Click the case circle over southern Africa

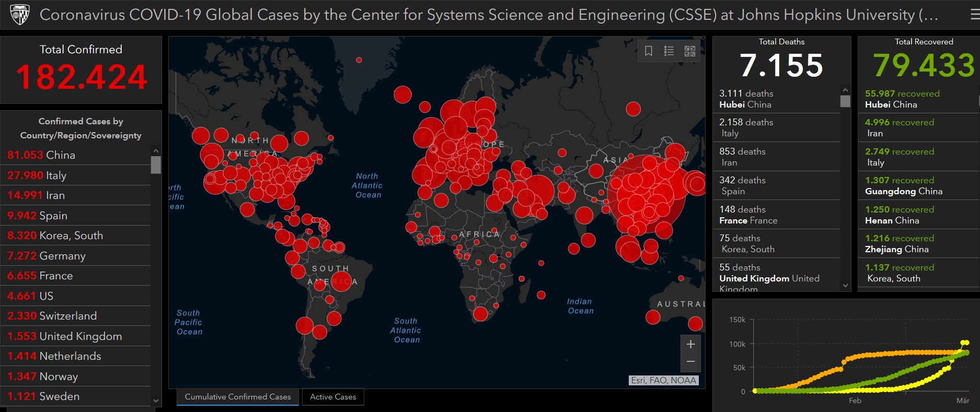pos(480,314)
